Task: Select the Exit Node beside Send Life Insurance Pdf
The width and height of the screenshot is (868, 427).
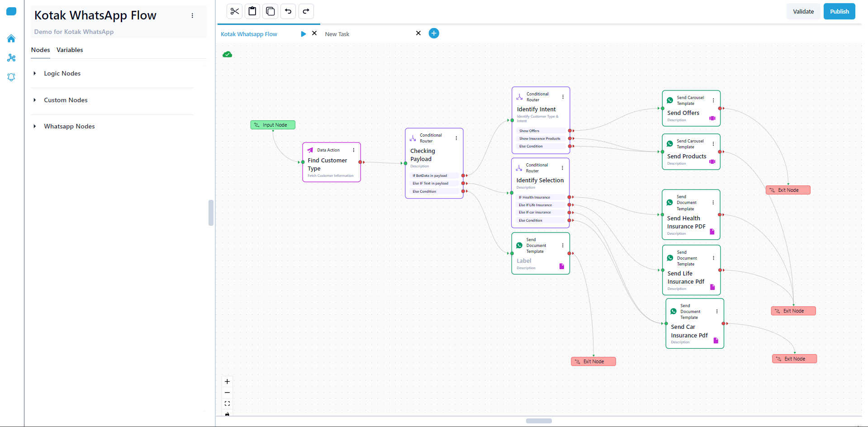Action: (x=793, y=311)
